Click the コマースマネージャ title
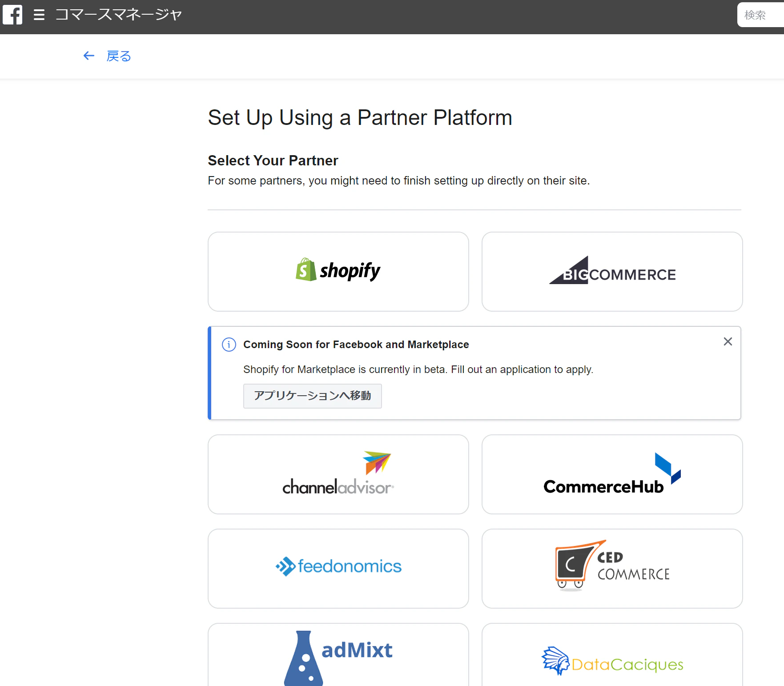784x686 pixels. click(x=119, y=15)
